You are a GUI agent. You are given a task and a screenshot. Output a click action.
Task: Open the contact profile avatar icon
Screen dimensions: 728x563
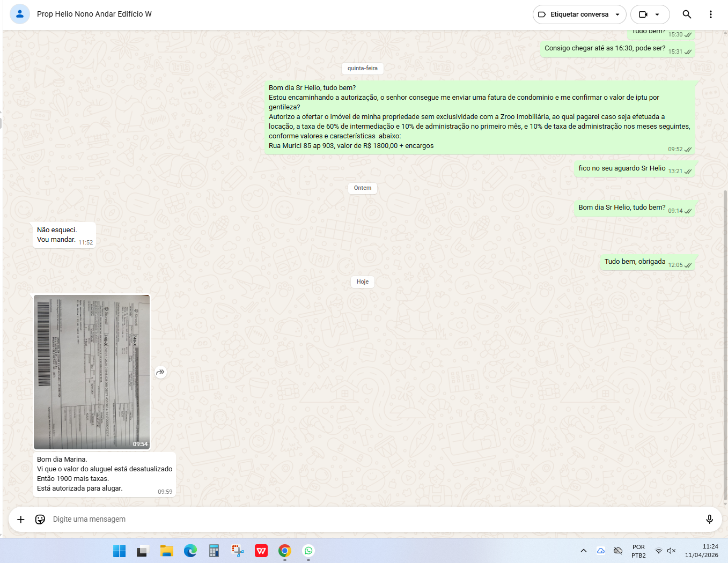[20, 14]
